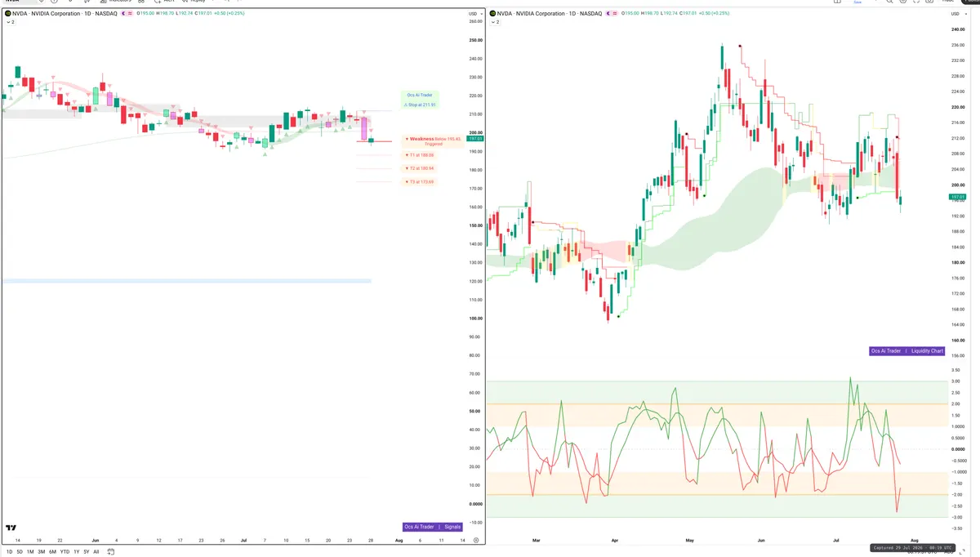Click the TradingView logo on left chart

point(11,528)
